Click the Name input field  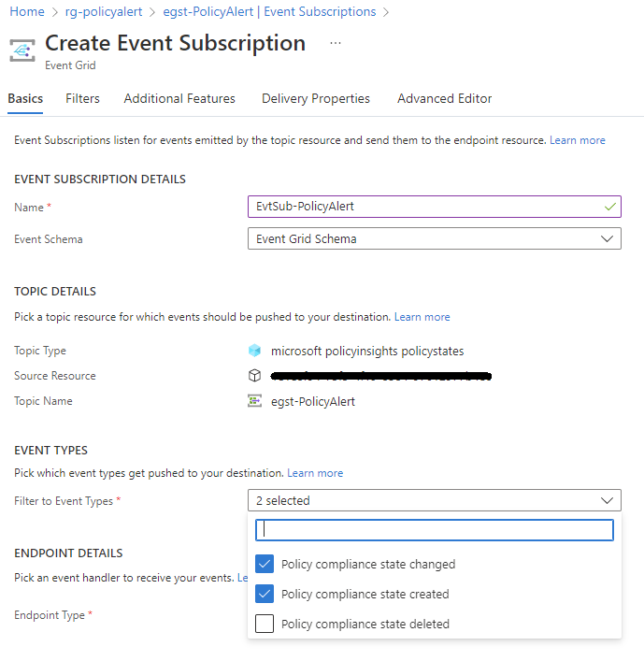[435, 207]
